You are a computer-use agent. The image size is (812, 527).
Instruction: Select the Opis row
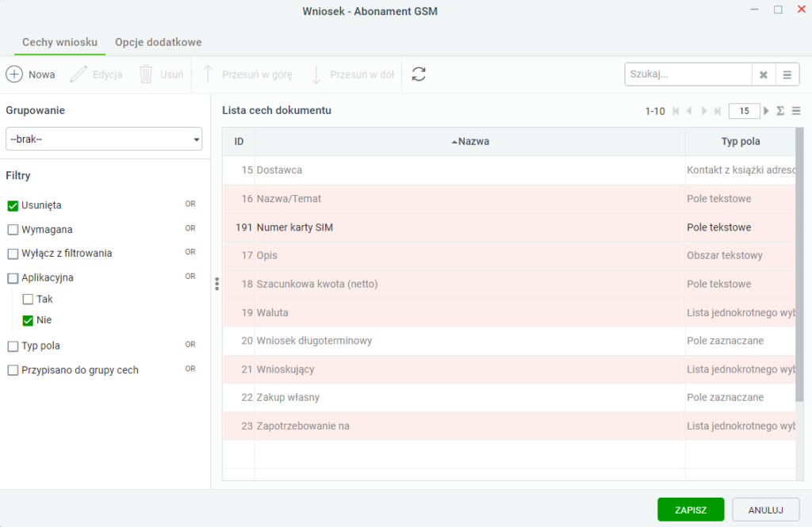(x=509, y=255)
